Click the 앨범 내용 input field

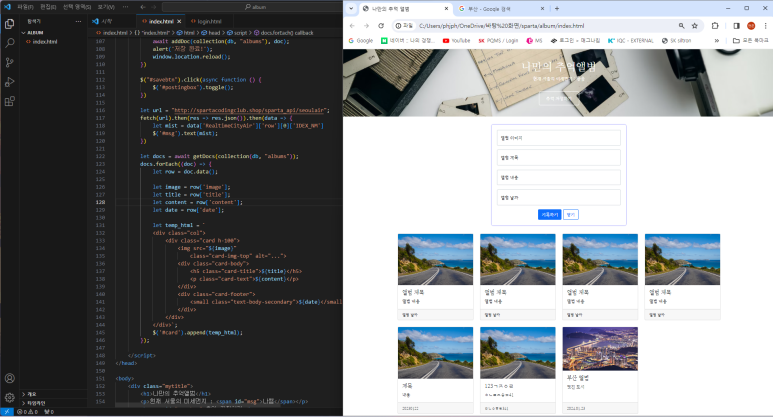click(559, 177)
